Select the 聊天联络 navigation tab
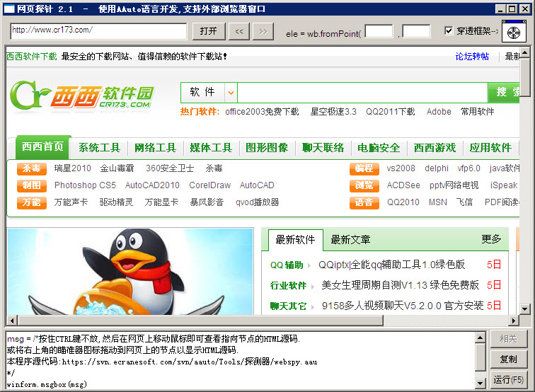 coord(323,148)
